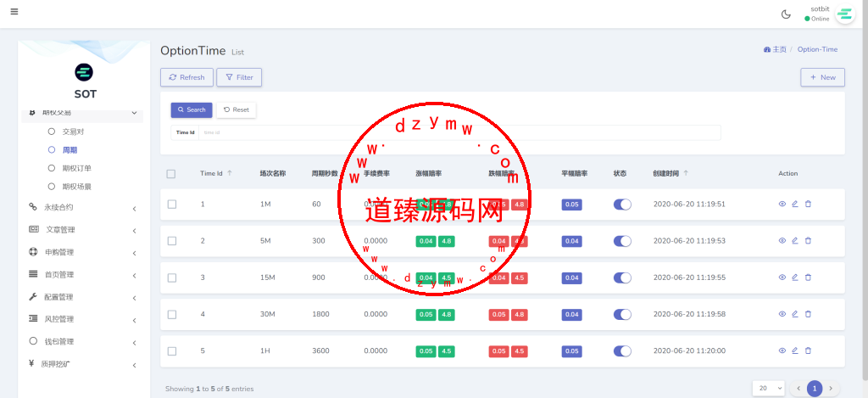Expand the 配置管理 menu
This screenshot has height=398, width=868.
point(82,297)
